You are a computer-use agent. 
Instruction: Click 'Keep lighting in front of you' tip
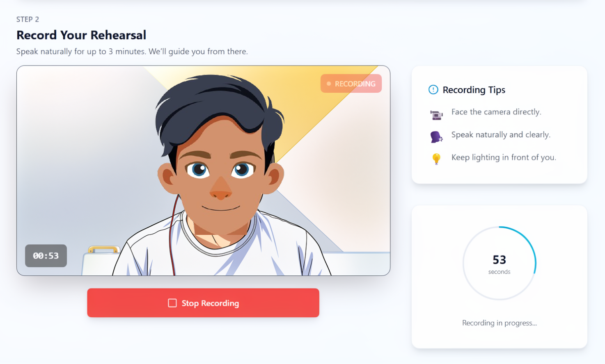(x=504, y=157)
